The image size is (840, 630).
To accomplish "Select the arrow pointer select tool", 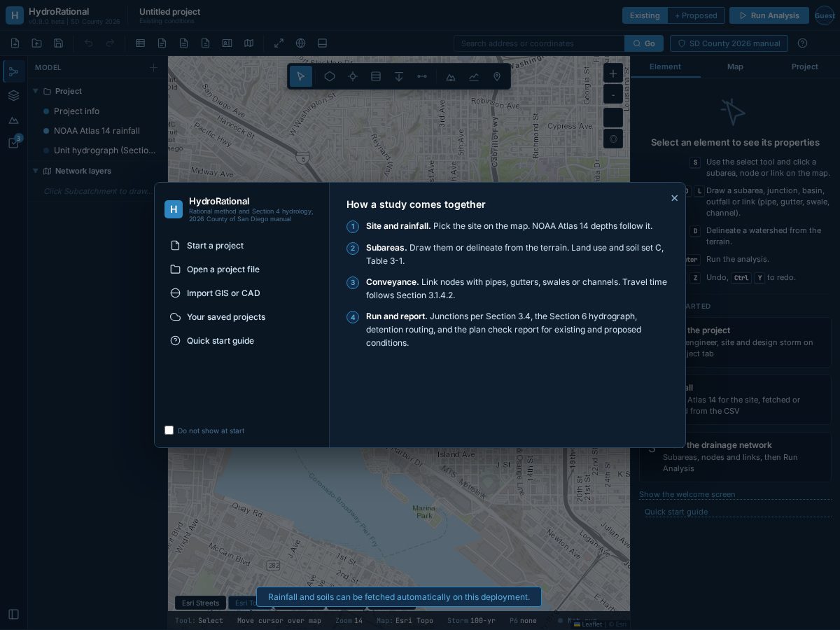I will [301, 76].
